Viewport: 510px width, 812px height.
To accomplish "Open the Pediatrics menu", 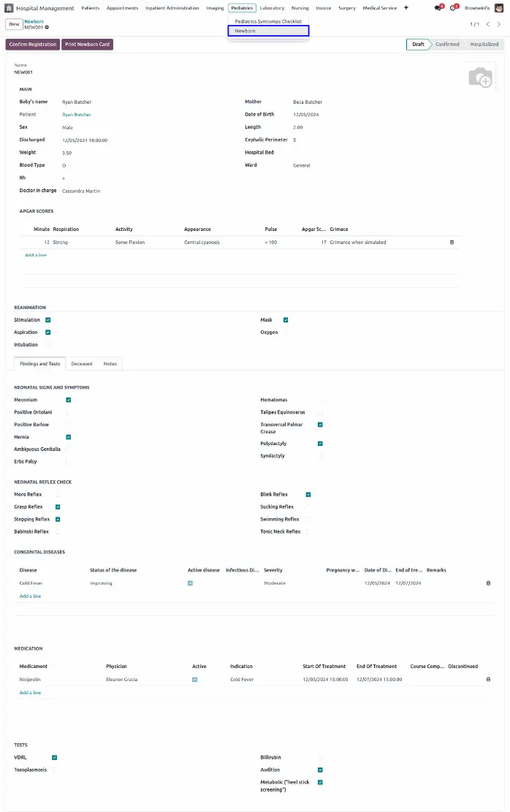I will 242,8.
